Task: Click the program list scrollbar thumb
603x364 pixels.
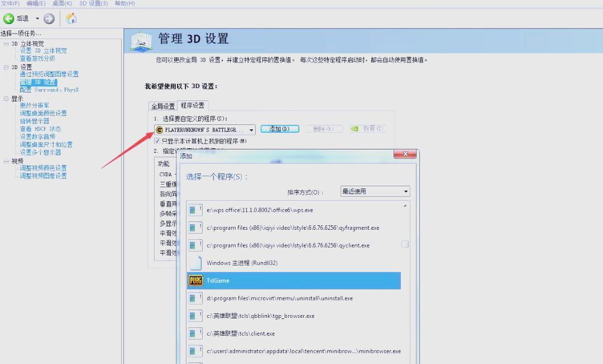Action: pyautogui.click(x=405, y=244)
